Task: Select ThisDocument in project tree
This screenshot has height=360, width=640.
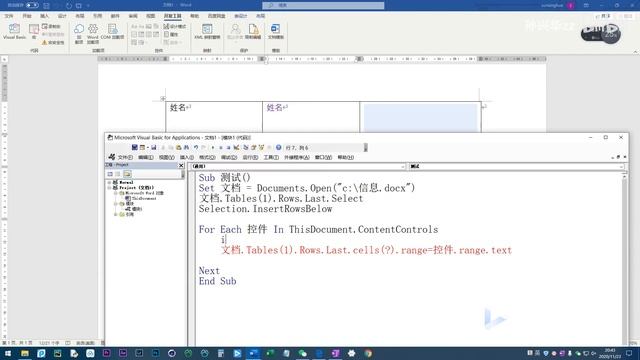Action: pos(141,198)
